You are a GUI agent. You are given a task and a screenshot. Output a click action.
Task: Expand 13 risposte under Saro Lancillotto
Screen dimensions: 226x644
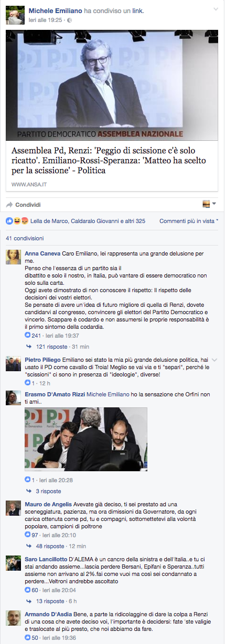(50, 602)
